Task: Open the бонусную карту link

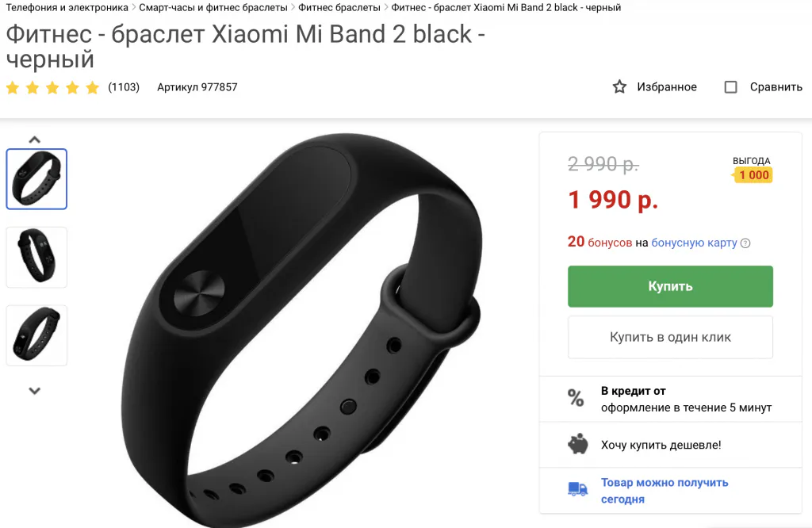Action: [694, 243]
